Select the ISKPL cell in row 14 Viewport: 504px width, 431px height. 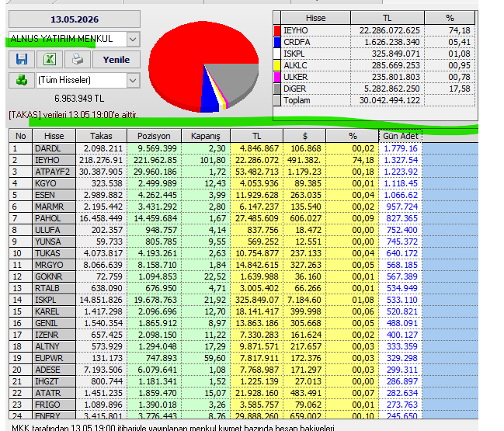tap(54, 300)
